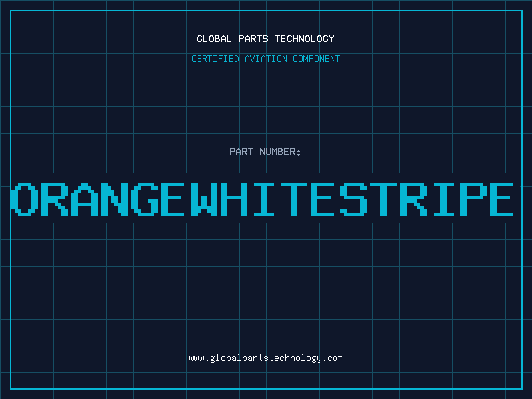The height and width of the screenshot is (399, 532).
Task: Select the ORANGEWHITESTRIPE part number text
Action: point(262,199)
